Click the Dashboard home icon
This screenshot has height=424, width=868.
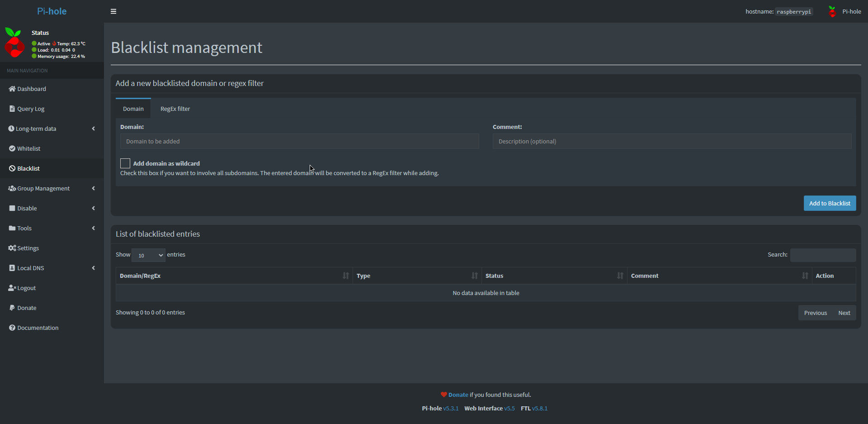(12, 89)
